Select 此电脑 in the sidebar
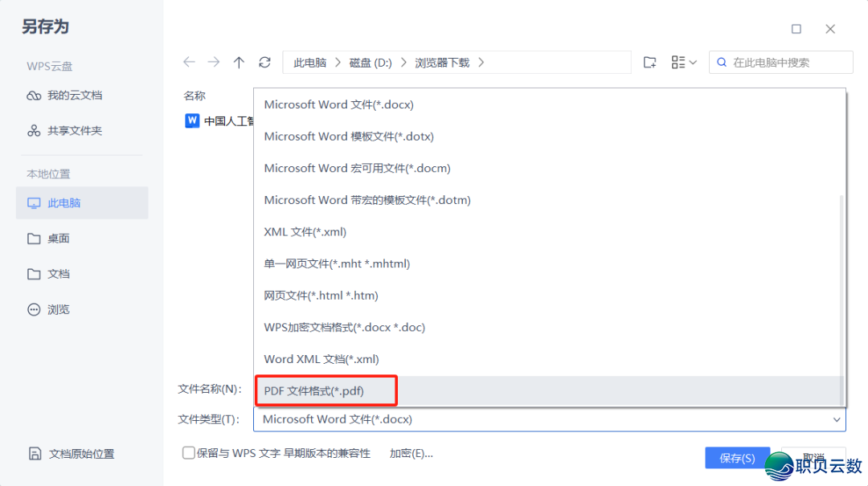 (x=82, y=202)
